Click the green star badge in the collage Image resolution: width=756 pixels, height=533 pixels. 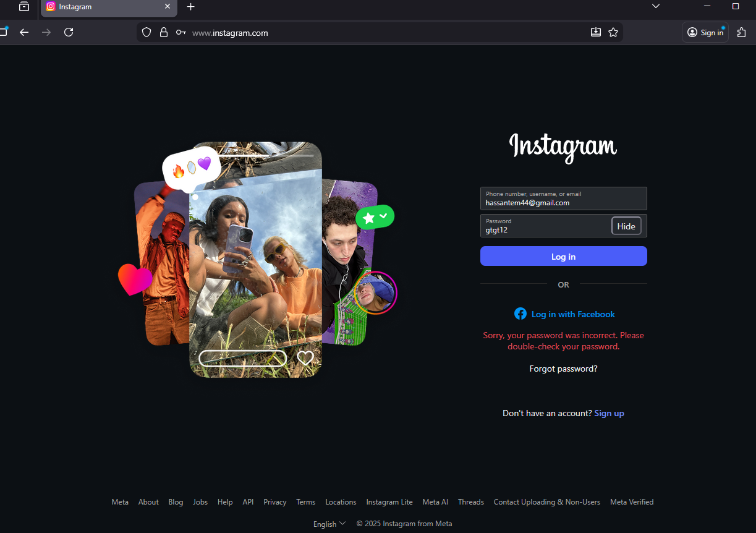point(375,217)
